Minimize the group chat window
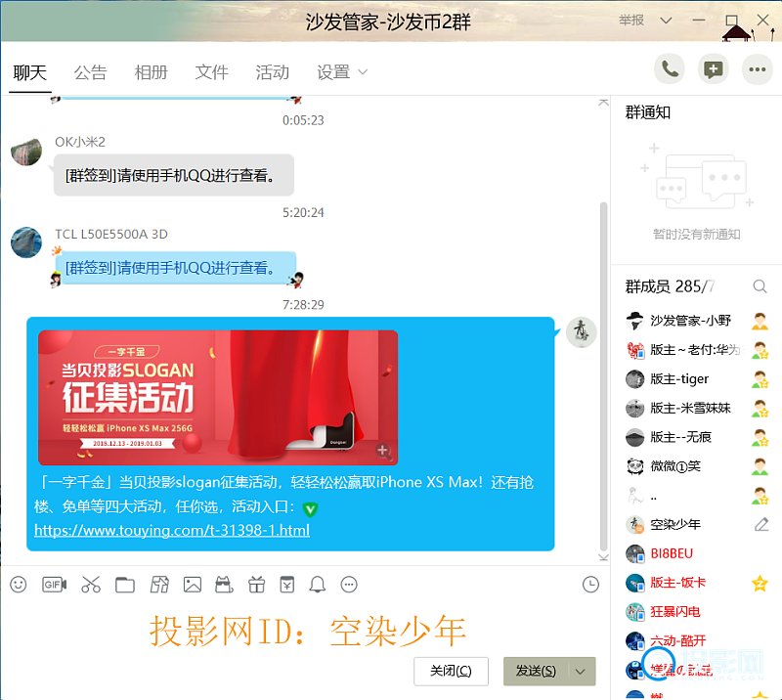The height and width of the screenshot is (700, 782). (699, 21)
